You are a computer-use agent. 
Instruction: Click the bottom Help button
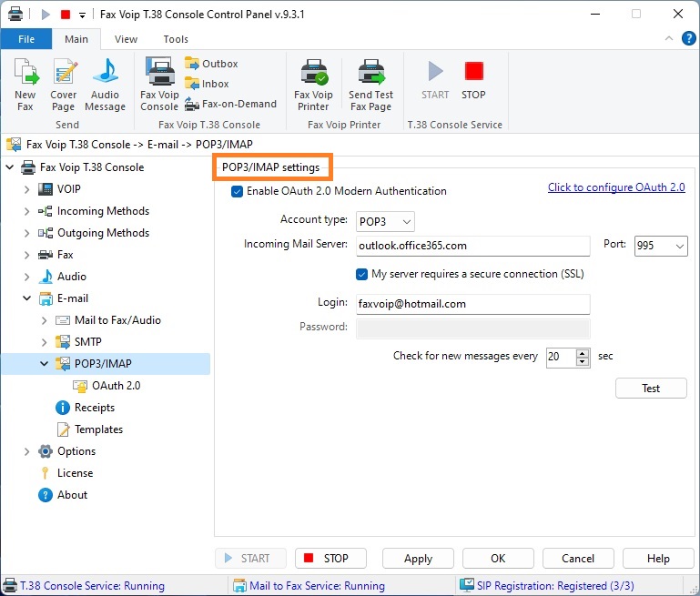[658, 558]
